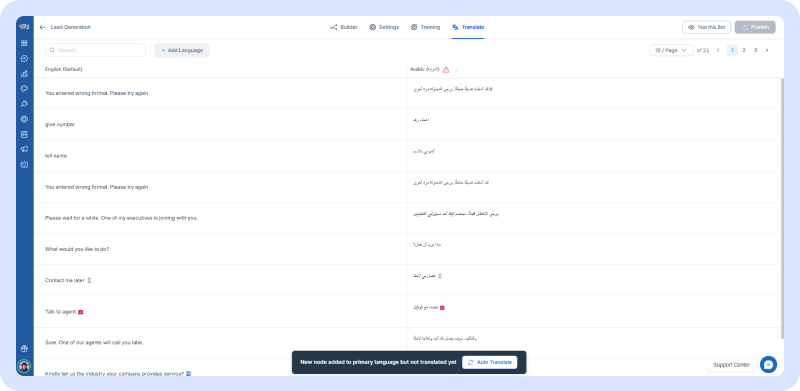Switch to the Training tab
Image resolution: width=800 pixels, height=391 pixels.
[426, 27]
